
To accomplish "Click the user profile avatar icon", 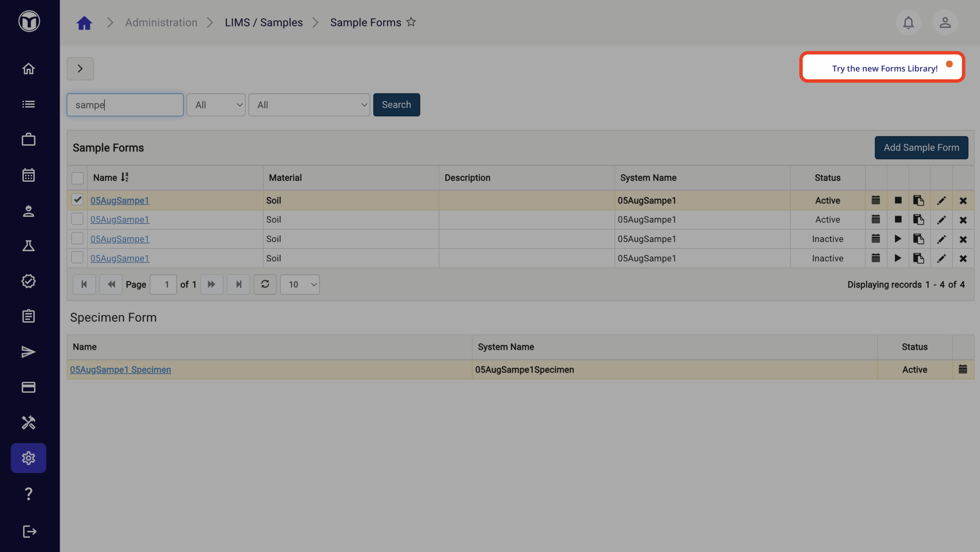I will [x=945, y=23].
